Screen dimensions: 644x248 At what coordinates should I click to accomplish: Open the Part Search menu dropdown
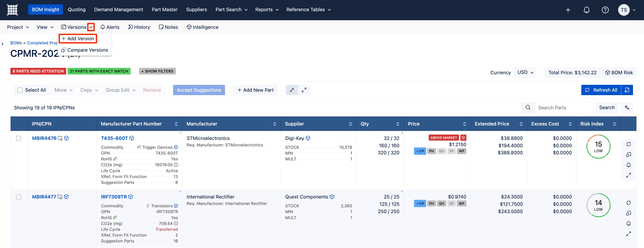pyautogui.click(x=231, y=10)
